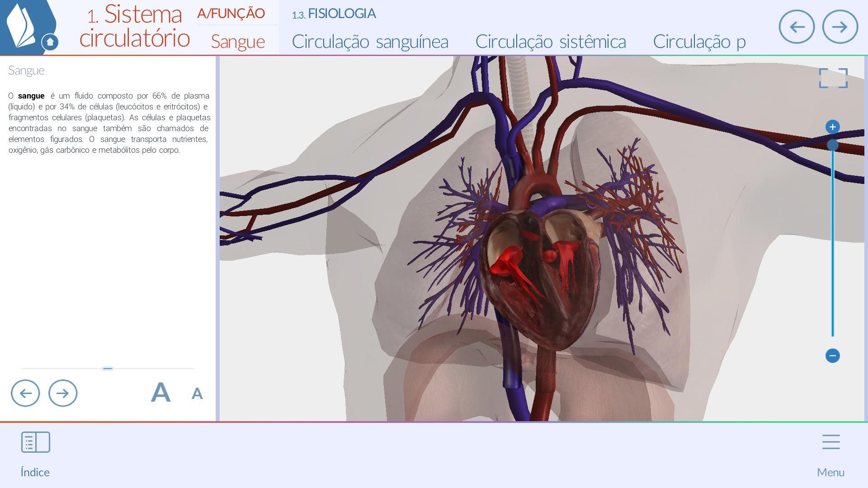Select the Sangue tab
The height and width of the screenshot is (488, 868).
click(238, 41)
